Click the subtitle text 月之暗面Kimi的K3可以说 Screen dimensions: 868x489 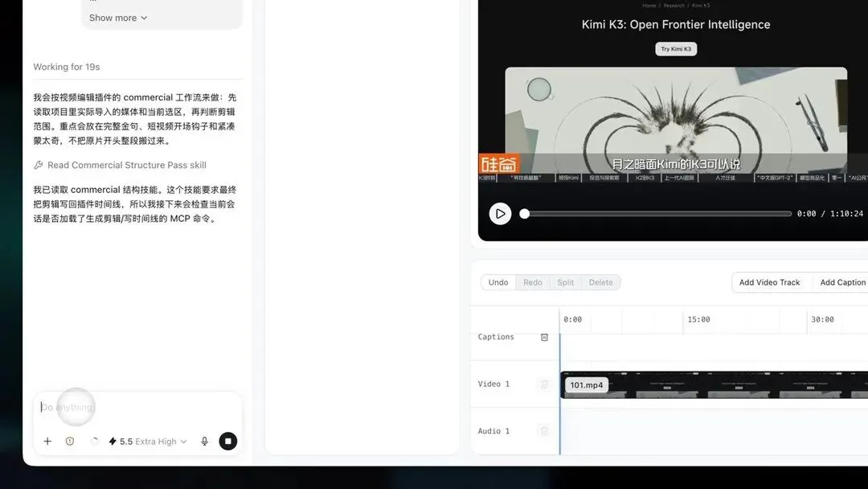[676, 164]
